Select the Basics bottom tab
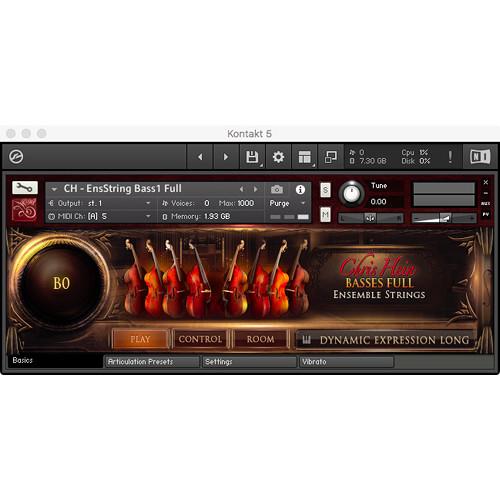This screenshot has height=500, width=500. coord(55,361)
